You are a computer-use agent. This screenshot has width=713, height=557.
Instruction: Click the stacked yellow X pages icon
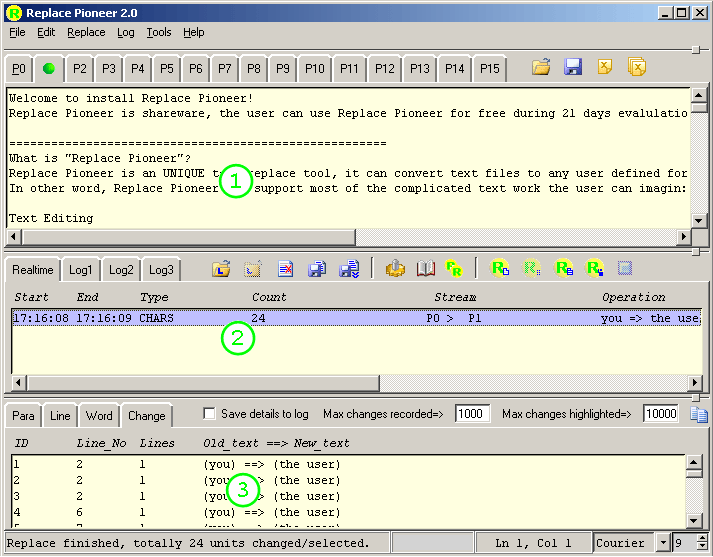637,67
